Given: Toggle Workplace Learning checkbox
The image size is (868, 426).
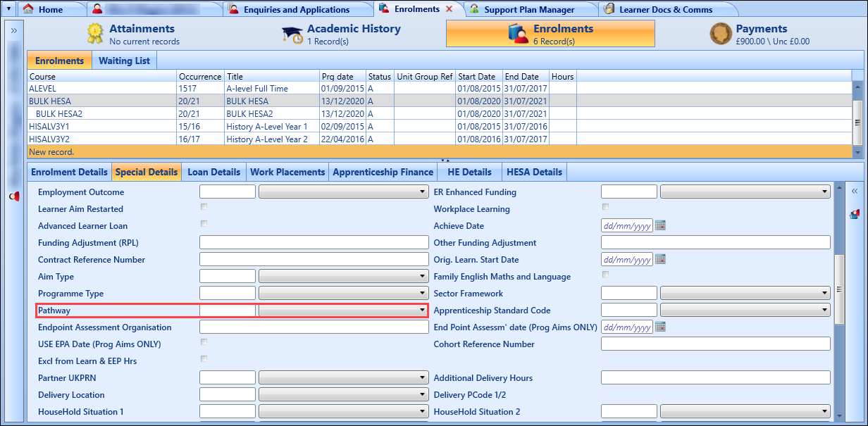Looking at the screenshot, I should click(x=605, y=207).
